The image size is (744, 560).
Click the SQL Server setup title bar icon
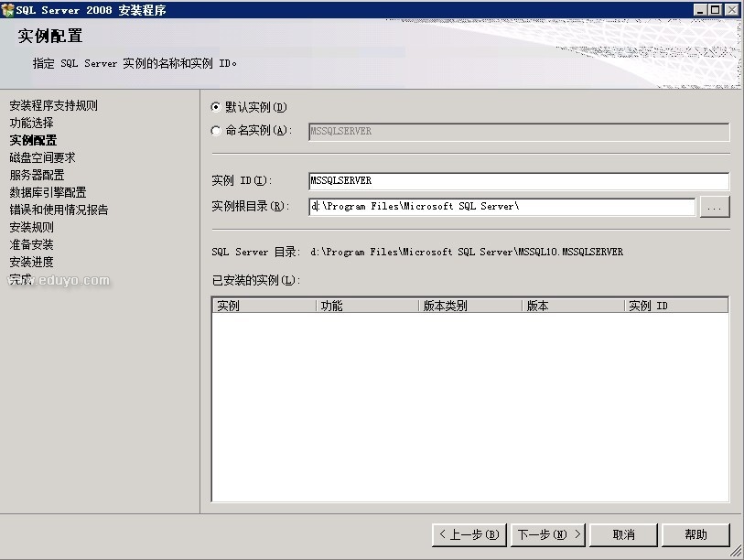click(8, 9)
